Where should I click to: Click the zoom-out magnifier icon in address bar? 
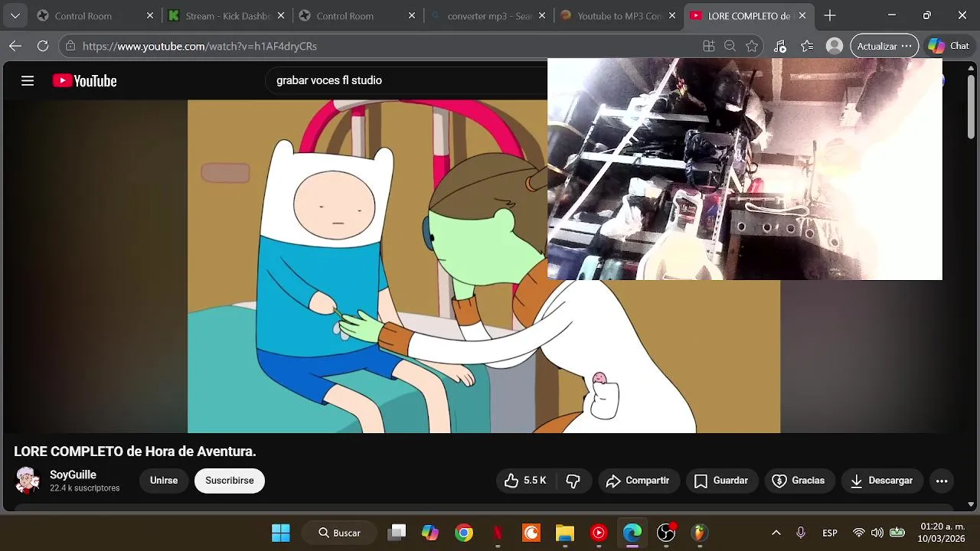pos(730,46)
